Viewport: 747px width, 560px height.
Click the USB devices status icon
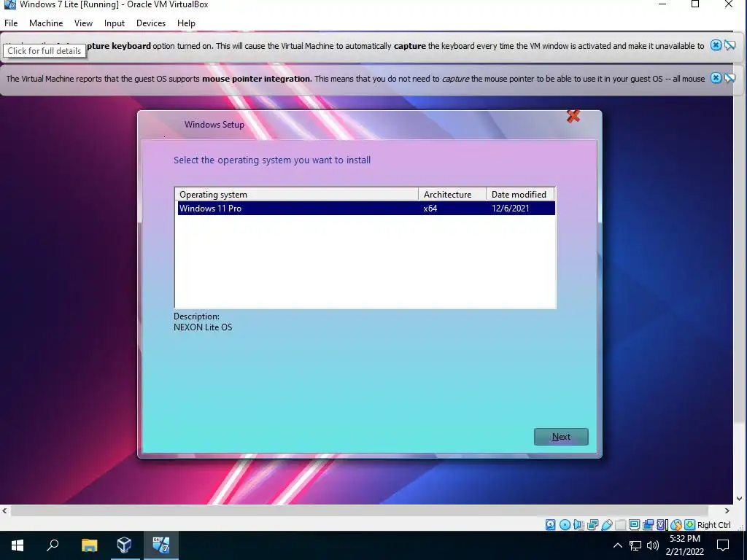tap(606, 525)
